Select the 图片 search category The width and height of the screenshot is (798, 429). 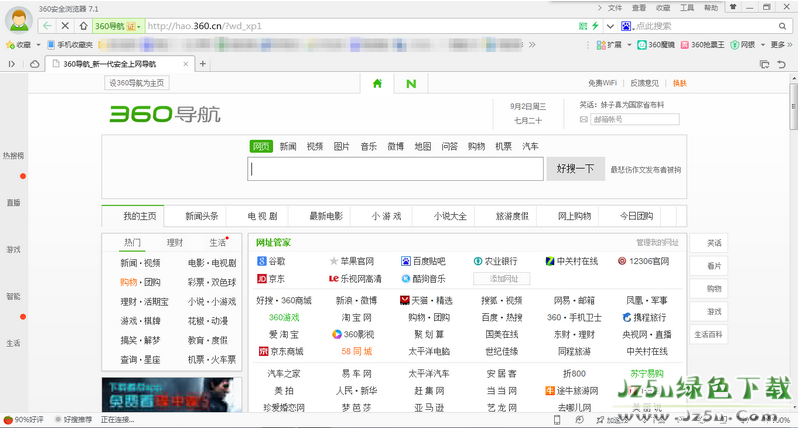click(341, 146)
